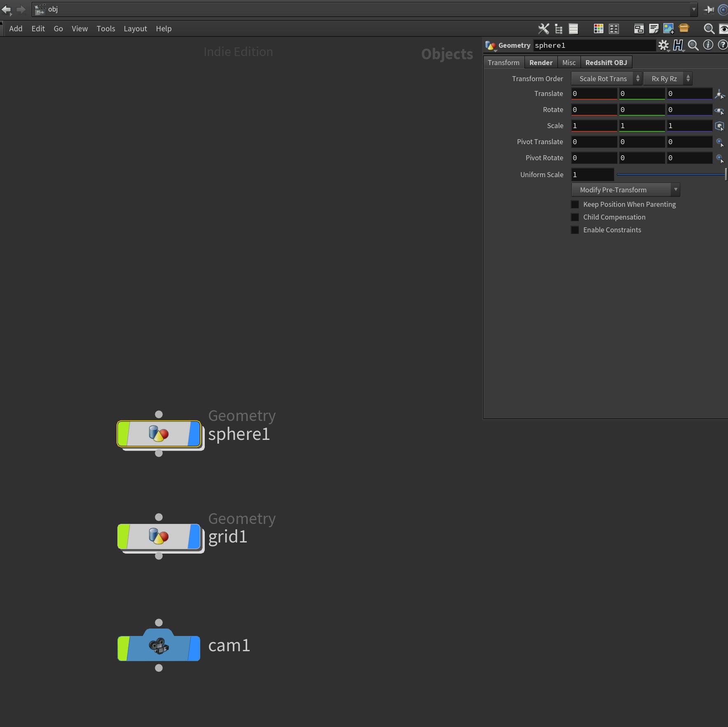Open the node color palette icon
Image resolution: width=728 pixels, height=727 pixels.
click(x=598, y=28)
